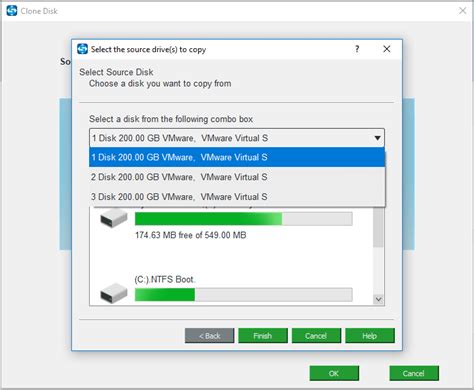This screenshot has width=474, height=390.
Task: Click 'Select a disk from the following combo box'
Action: (x=171, y=119)
